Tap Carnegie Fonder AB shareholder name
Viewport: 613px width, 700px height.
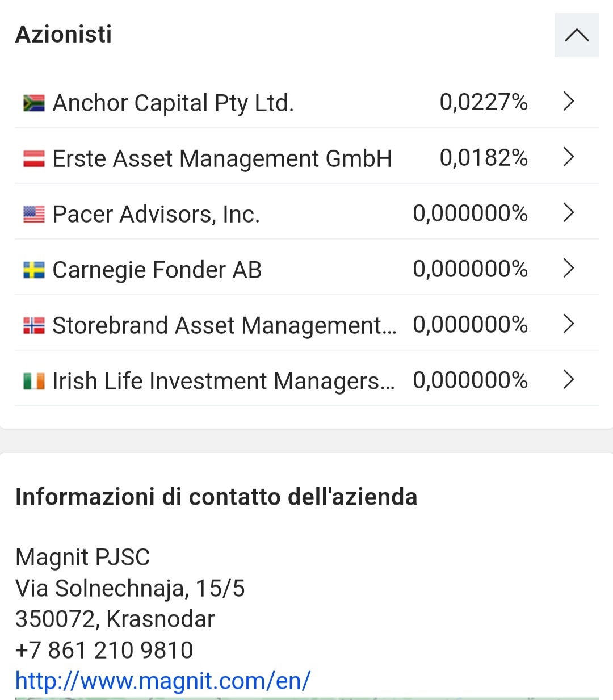click(x=157, y=270)
